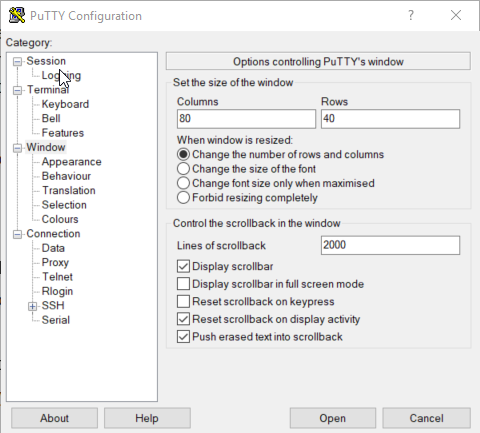This screenshot has width=480, height=433.
Task: Click the Cancel button
Action: [x=426, y=418]
